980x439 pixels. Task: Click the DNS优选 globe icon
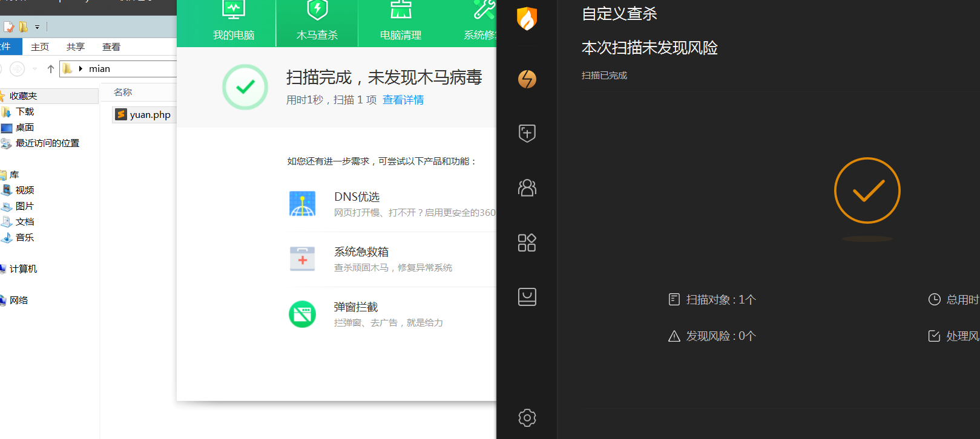302,204
